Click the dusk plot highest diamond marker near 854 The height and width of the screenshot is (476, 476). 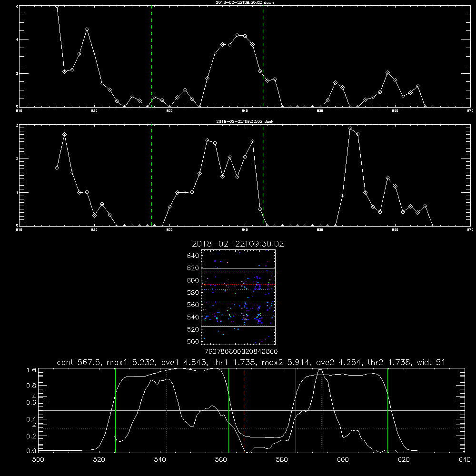pyautogui.click(x=350, y=129)
